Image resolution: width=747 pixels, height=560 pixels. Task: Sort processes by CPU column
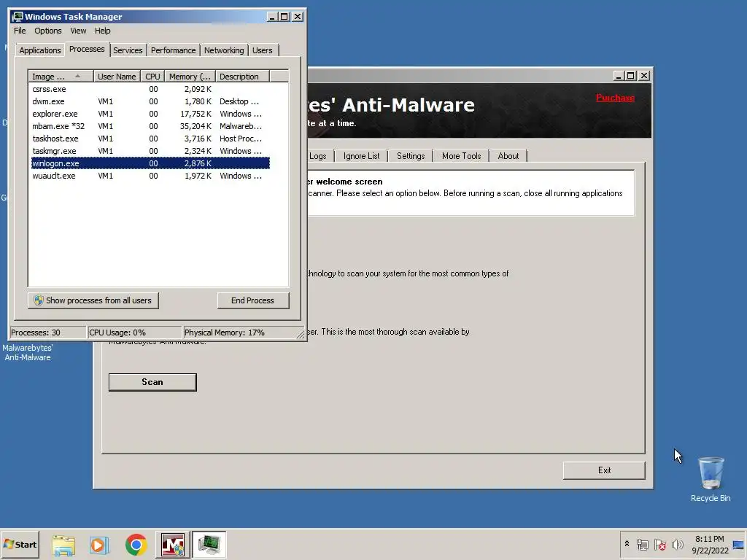click(x=152, y=77)
